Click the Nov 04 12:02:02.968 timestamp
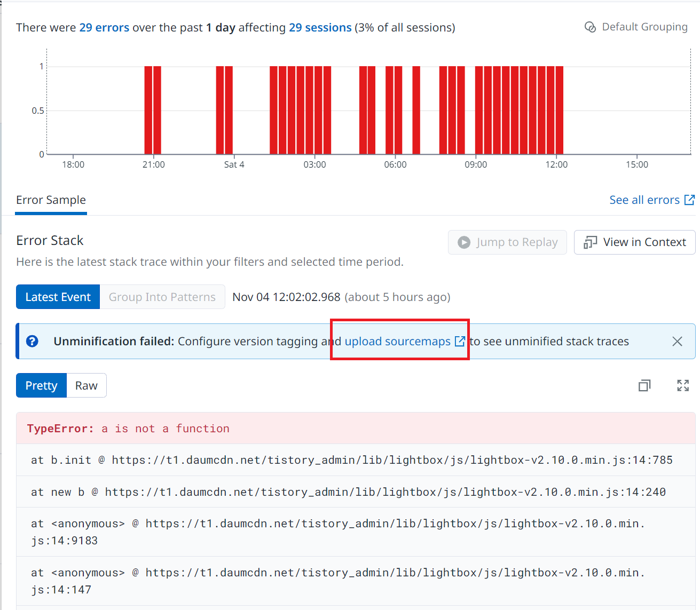Screen dimensions: 700x610 tap(286, 297)
